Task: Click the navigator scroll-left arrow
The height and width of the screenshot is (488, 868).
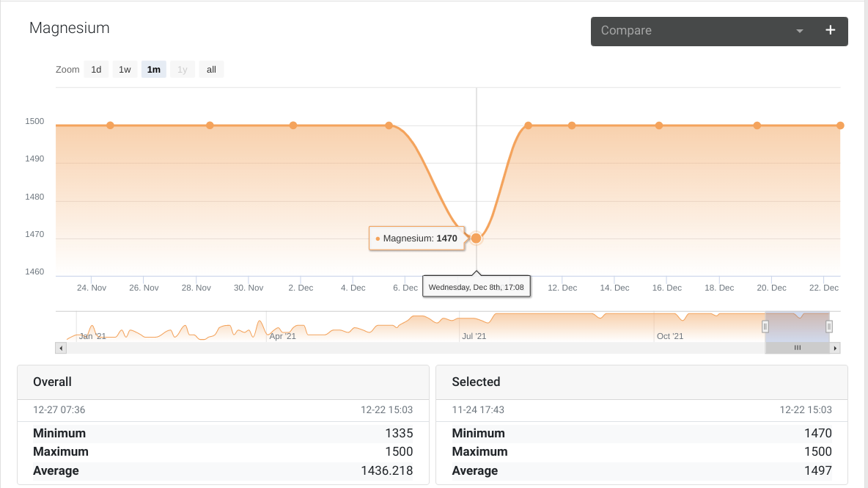Action: pos(61,348)
